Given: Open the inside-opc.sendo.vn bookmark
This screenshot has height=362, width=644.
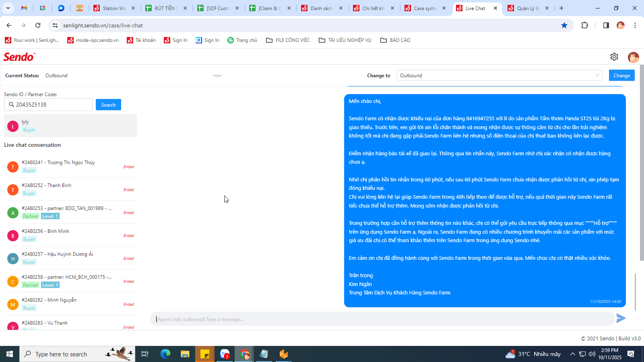Looking at the screenshot, I should (x=93, y=40).
